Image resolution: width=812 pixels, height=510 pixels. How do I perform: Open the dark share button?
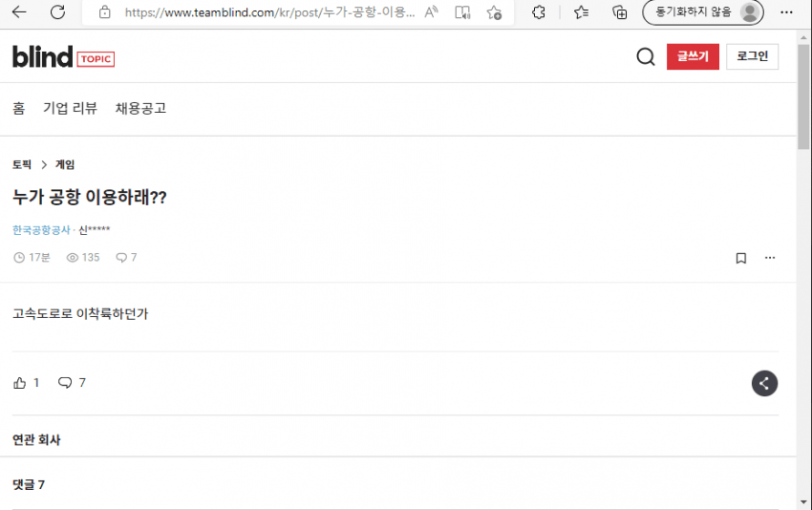coord(764,383)
